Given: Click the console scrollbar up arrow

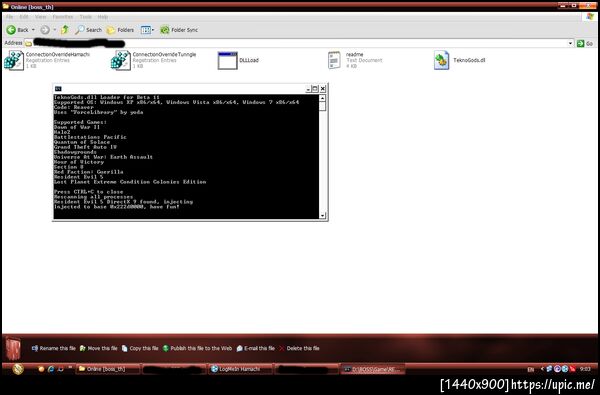Looking at the screenshot, I should pos(322,98).
